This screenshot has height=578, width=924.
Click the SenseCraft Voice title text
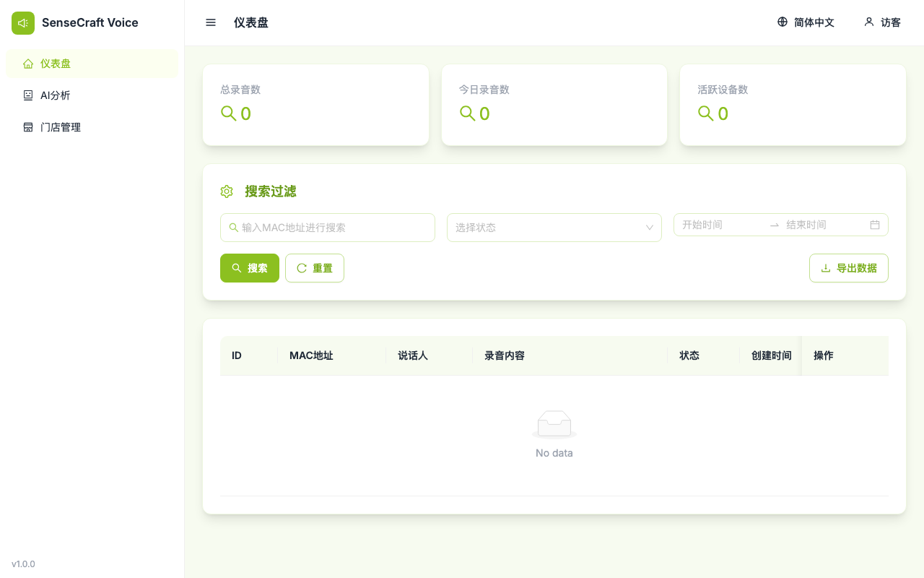pyautogui.click(x=90, y=22)
